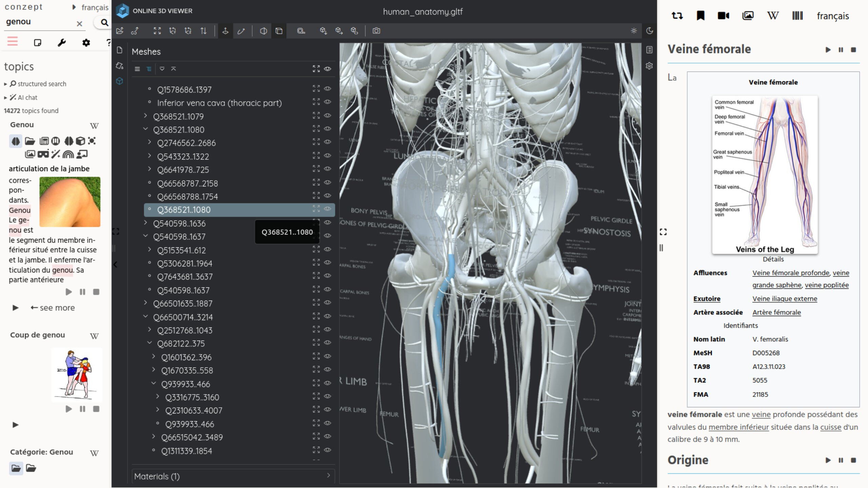Stop the Origine section audio
The width and height of the screenshot is (868, 488).
(x=853, y=460)
